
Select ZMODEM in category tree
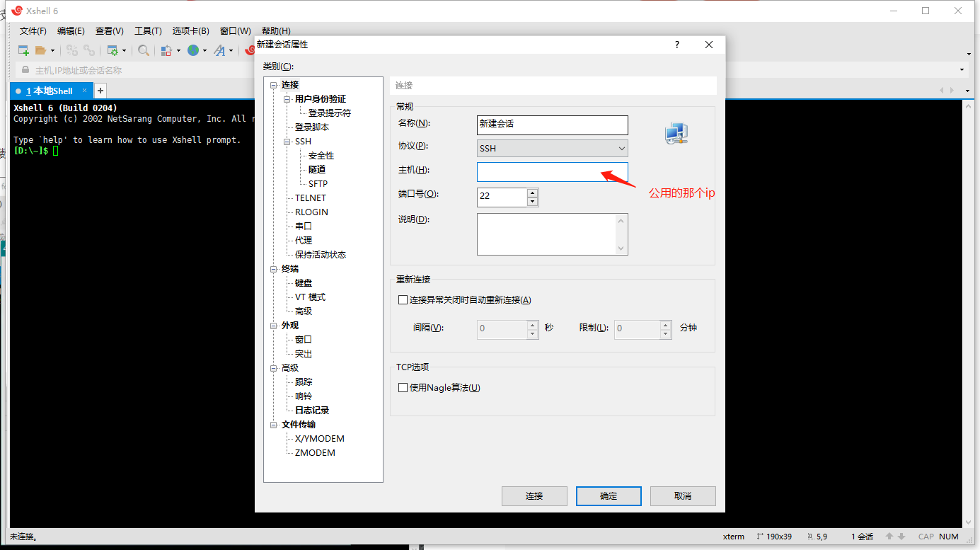[315, 453]
